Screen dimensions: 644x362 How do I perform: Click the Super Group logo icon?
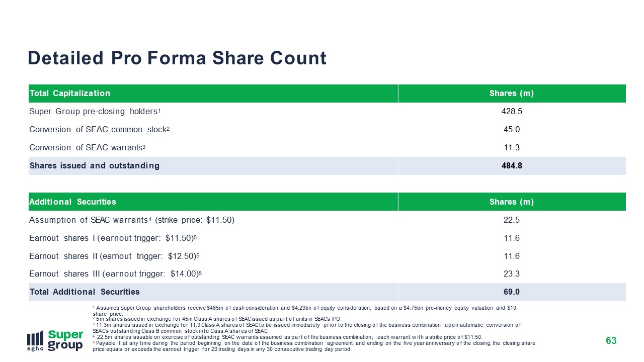click(x=55, y=341)
